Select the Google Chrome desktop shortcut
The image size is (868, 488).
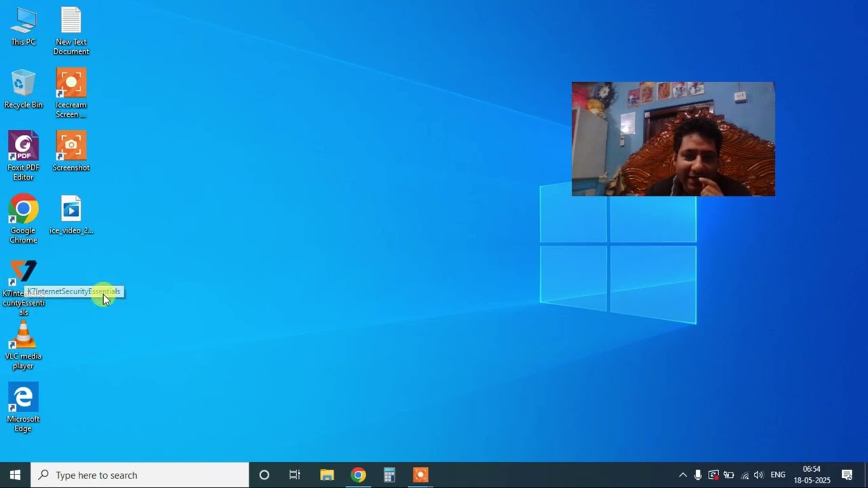click(x=23, y=219)
